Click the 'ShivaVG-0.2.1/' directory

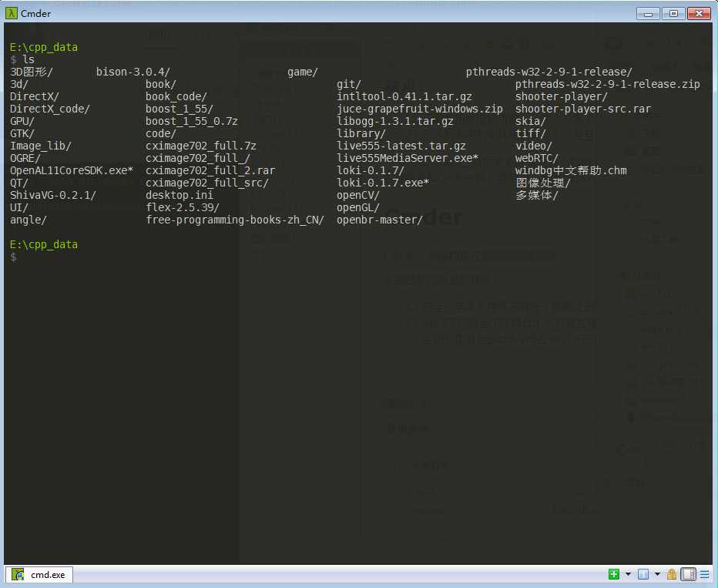[53, 195]
